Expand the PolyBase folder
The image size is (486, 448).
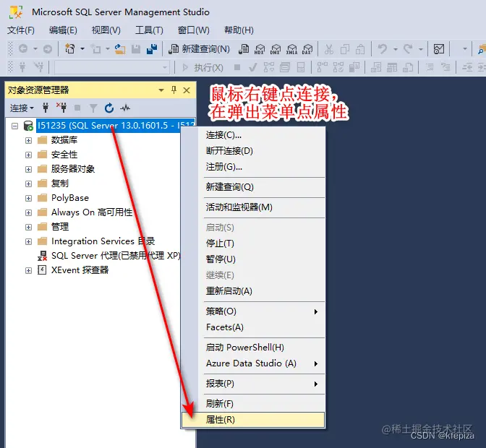tap(28, 198)
